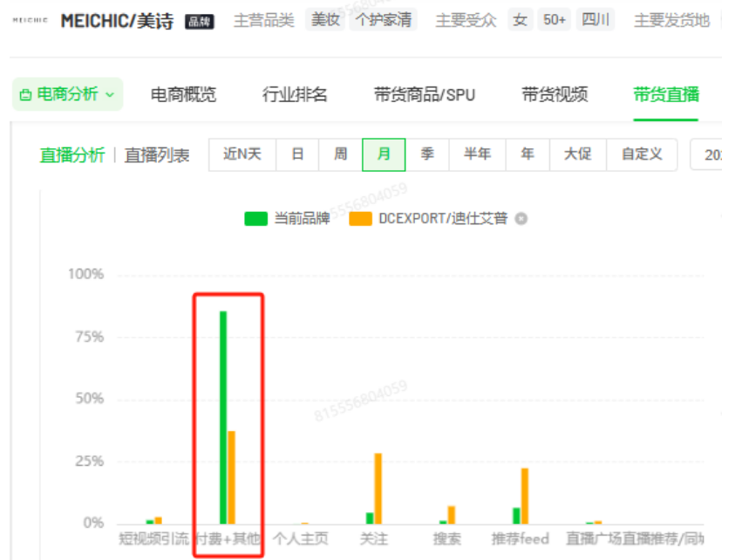Click the 品牌 badge next to brand name

point(200,22)
